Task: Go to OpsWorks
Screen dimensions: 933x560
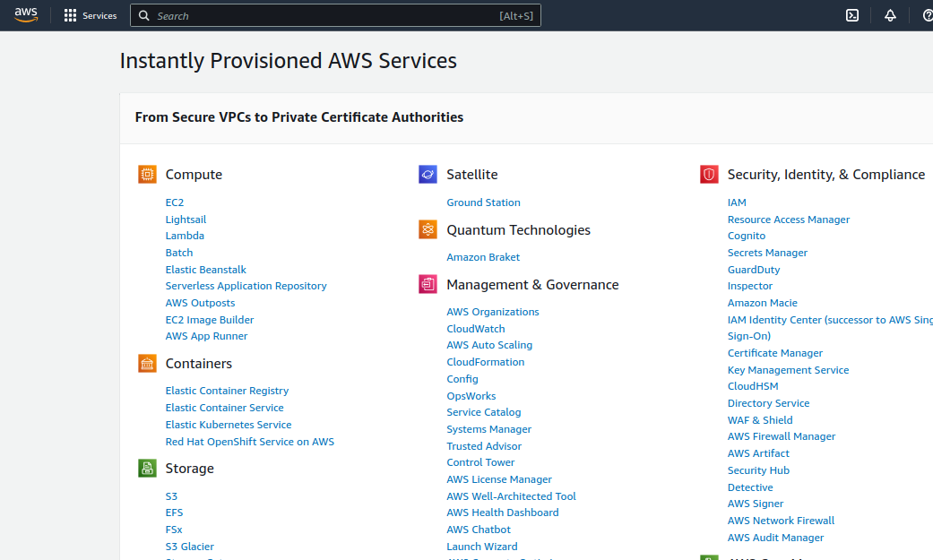Action: (471, 396)
